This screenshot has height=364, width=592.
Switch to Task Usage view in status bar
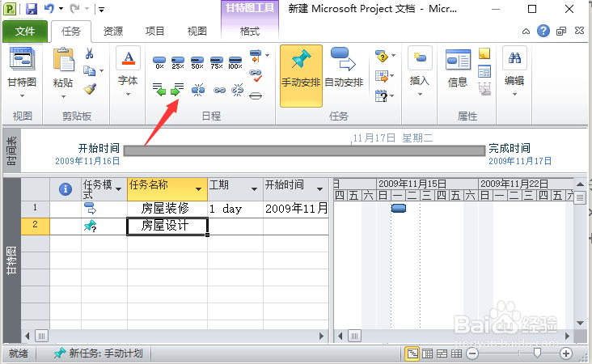427,353
